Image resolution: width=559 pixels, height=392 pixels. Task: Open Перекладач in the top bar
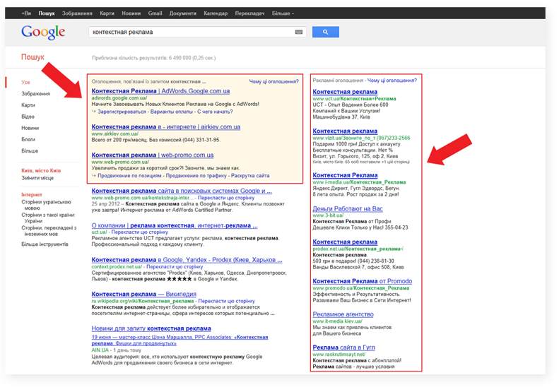tap(249, 13)
